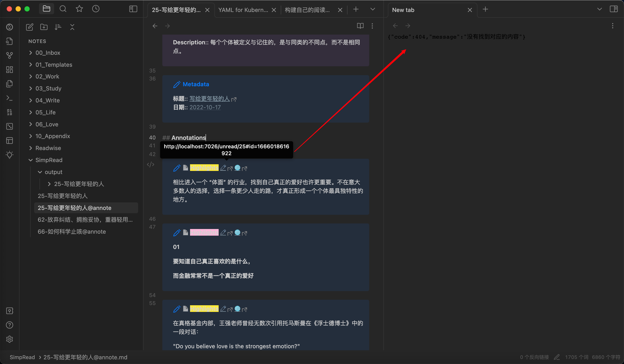Open the search magnifier icon

pos(63,9)
